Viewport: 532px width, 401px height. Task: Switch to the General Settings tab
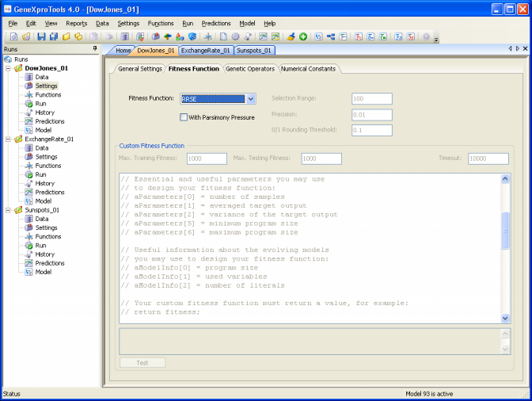[140, 69]
